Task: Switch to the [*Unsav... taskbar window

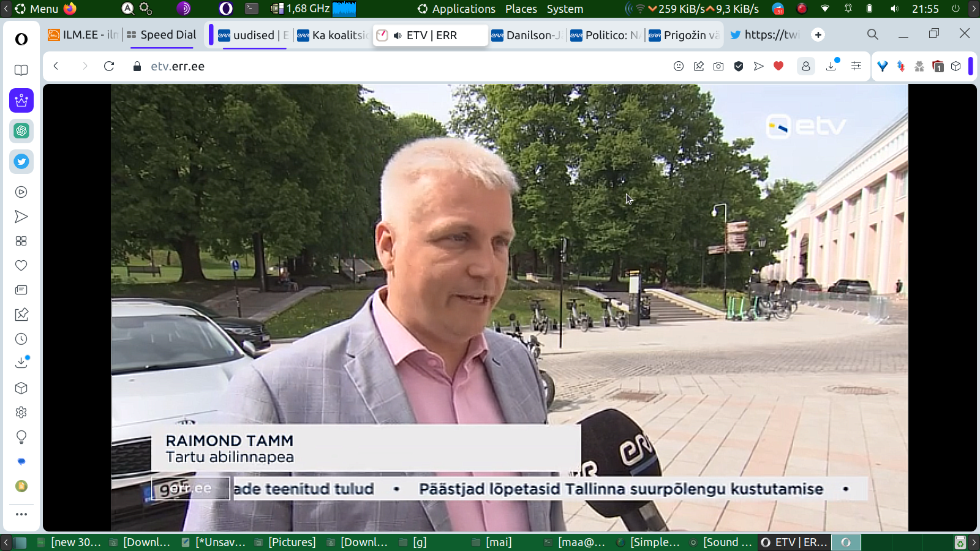Action: click(214, 542)
